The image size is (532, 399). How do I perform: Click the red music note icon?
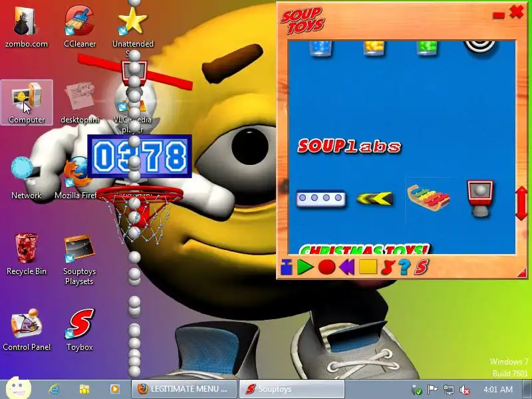click(x=388, y=267)
